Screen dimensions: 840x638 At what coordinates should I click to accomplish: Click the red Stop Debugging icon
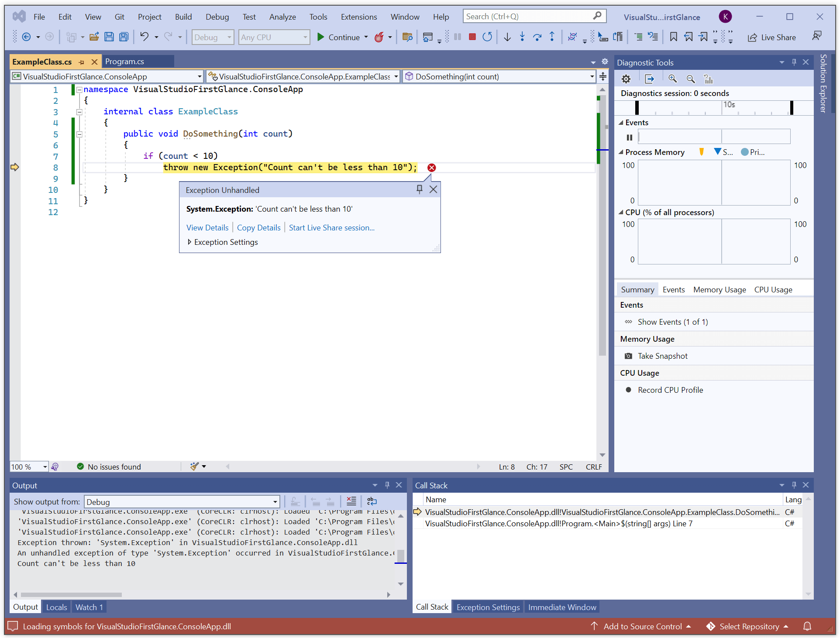tap(472, 37)
